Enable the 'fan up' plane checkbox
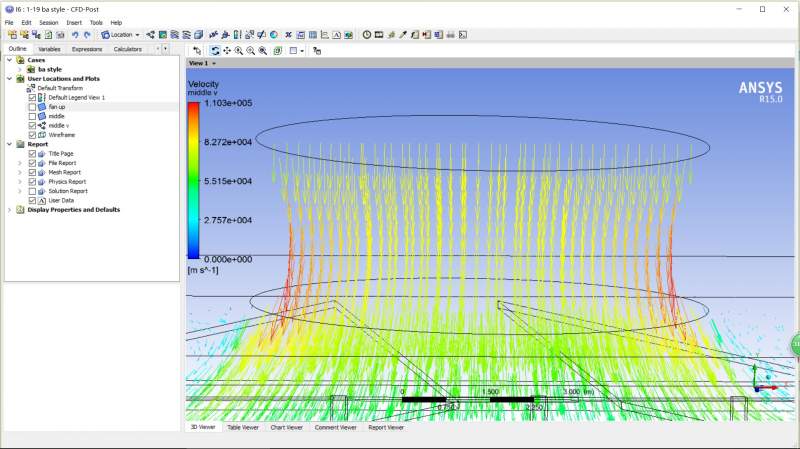The height and width of the screenshot is (449, 800). tap(32, 107)
